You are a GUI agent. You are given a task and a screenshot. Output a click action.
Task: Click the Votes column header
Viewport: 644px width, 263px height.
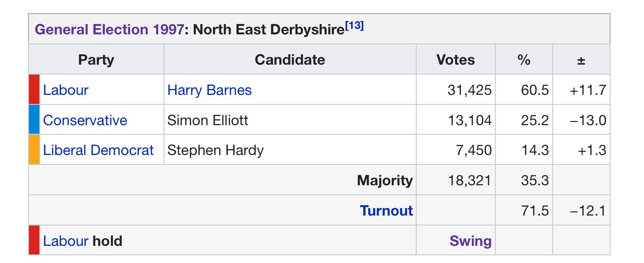[x=456, y=60]
